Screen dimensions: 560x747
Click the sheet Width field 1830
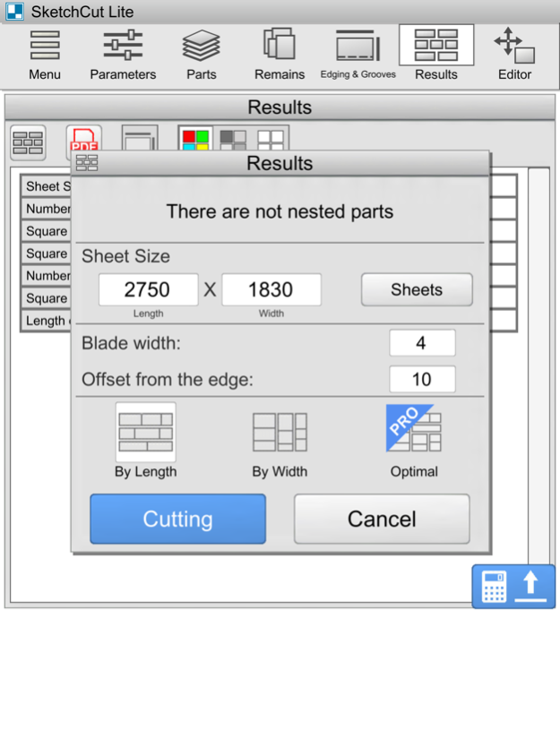[271, 290]
